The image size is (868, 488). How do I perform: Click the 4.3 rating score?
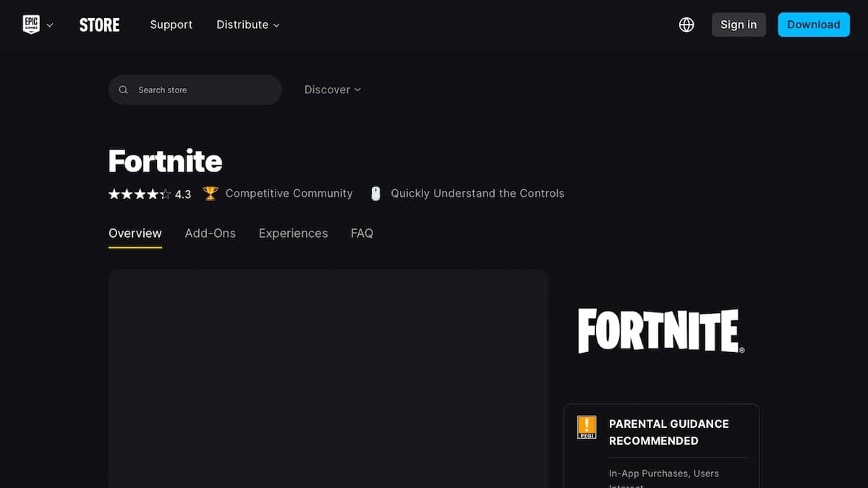click(183, 194)
